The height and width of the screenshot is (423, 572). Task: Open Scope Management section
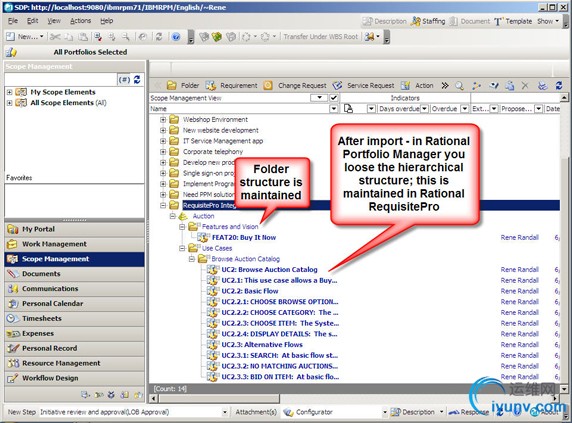coord(74,259)
